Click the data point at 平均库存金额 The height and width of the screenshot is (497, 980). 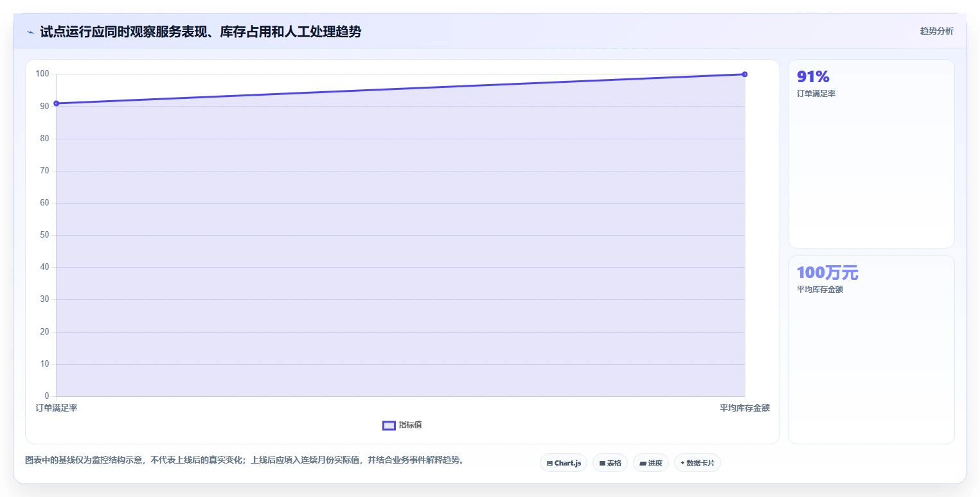744,74
